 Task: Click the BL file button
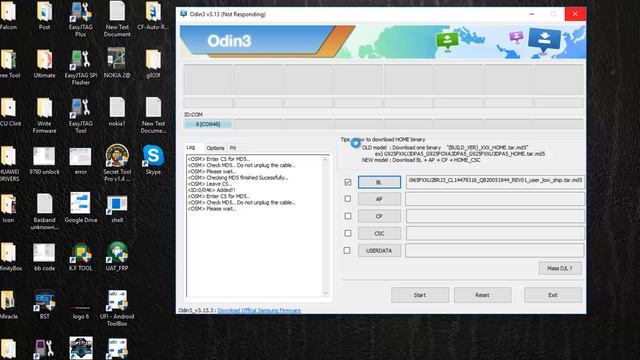coord(379,182)
